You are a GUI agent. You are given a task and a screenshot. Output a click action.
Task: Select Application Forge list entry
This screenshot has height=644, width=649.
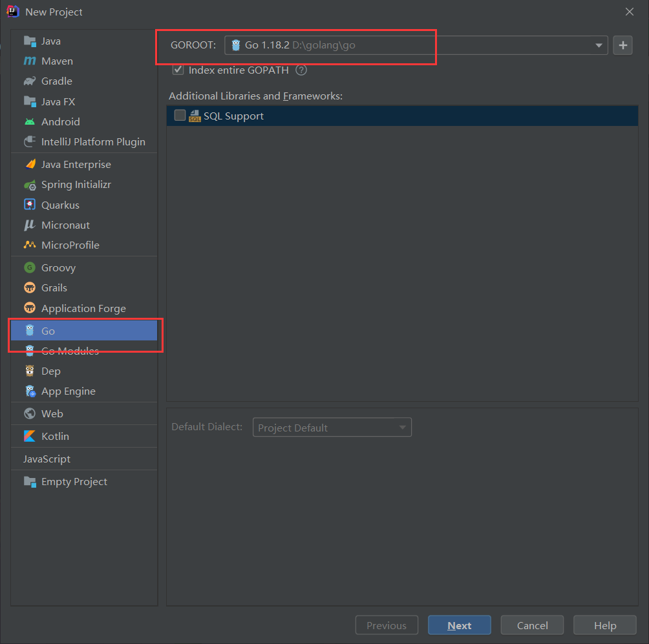84,308
